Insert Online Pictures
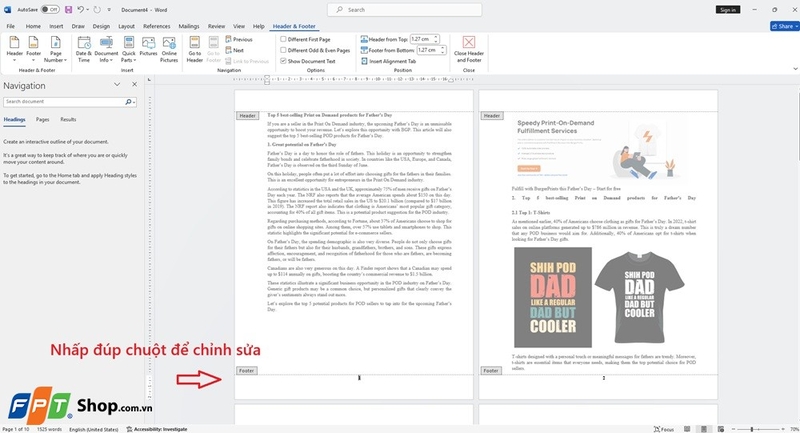 pyautogui.click(x=169, y=49)
